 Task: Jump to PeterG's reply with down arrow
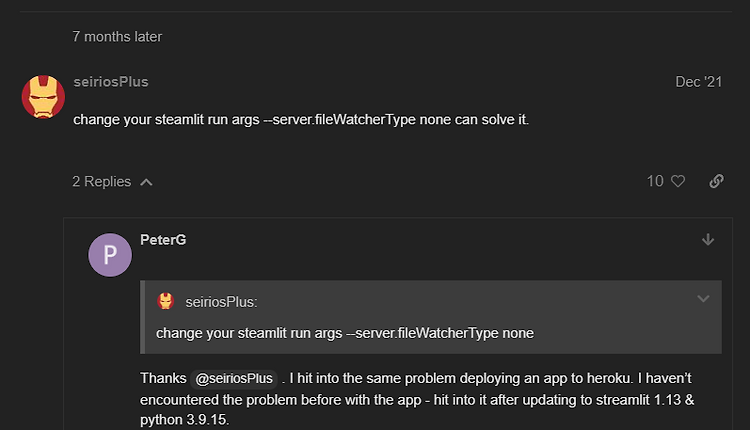click(x=708, y=240)
